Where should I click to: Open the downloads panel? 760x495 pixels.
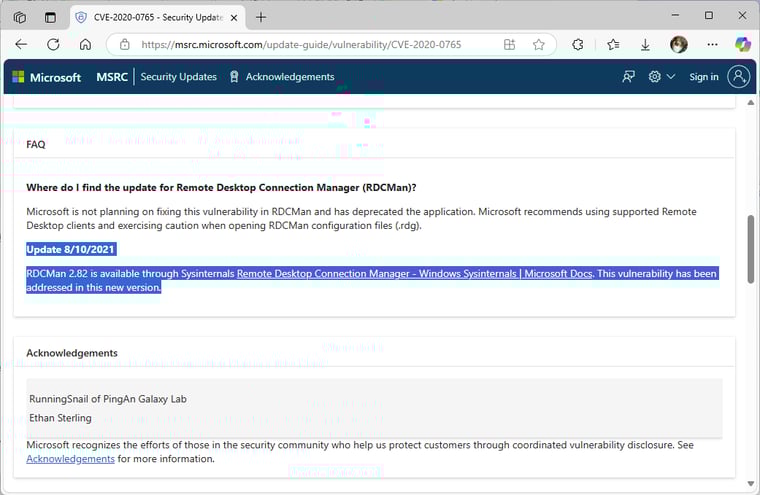[645, 45]
